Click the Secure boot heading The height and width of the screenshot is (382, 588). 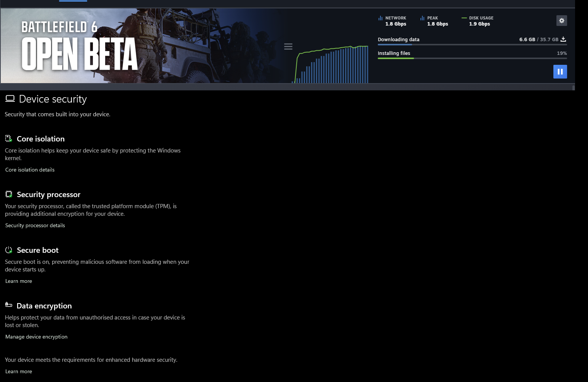tap(38, 250)
